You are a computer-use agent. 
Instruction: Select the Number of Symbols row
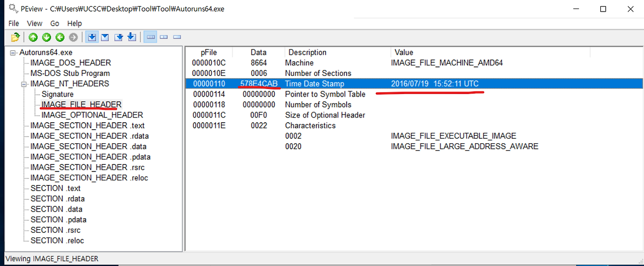415,105
